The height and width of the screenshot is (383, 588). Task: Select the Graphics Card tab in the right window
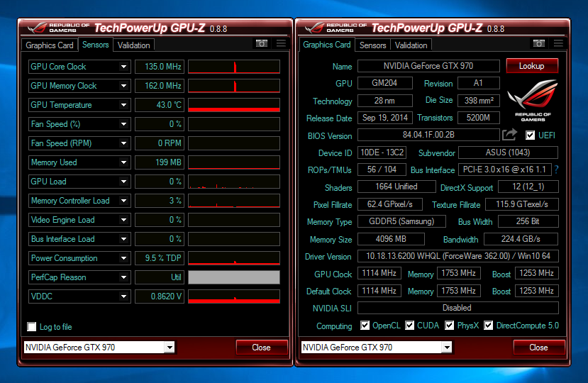(326, 45)
